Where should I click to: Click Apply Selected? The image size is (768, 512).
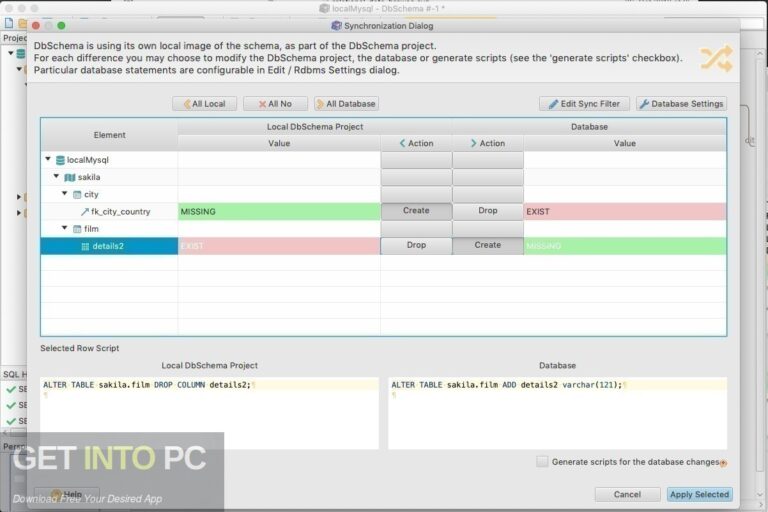coord(699,494)
